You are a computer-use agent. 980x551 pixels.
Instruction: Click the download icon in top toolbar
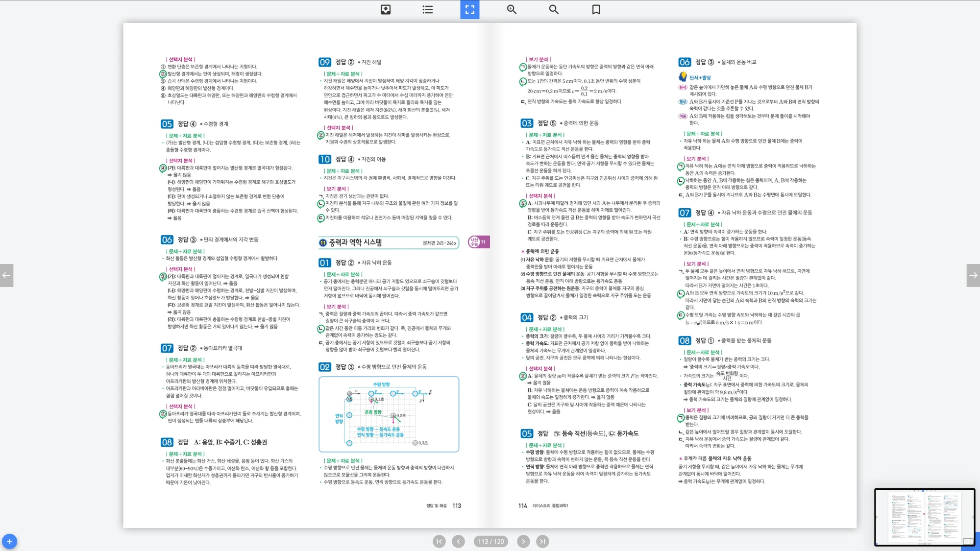(x=386, y=9)
